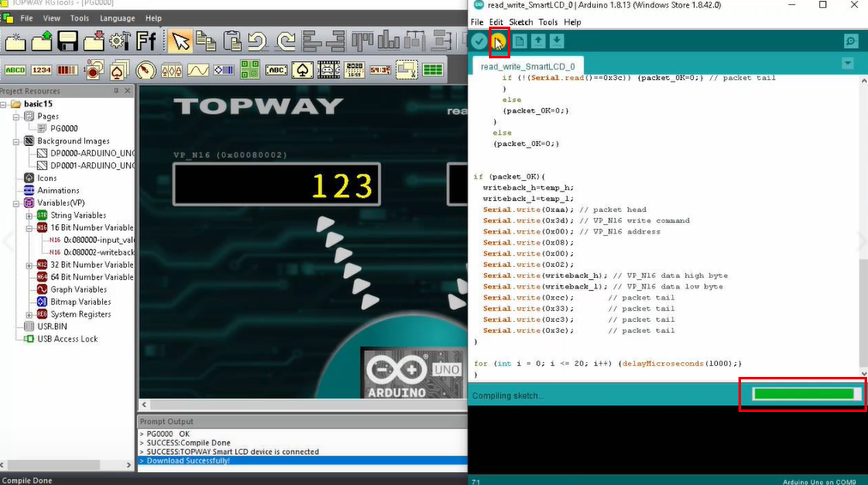The height and width of the screenshot is (485, 868).
Task: Click the green keypad grid icon
Action: pos(250,70)
